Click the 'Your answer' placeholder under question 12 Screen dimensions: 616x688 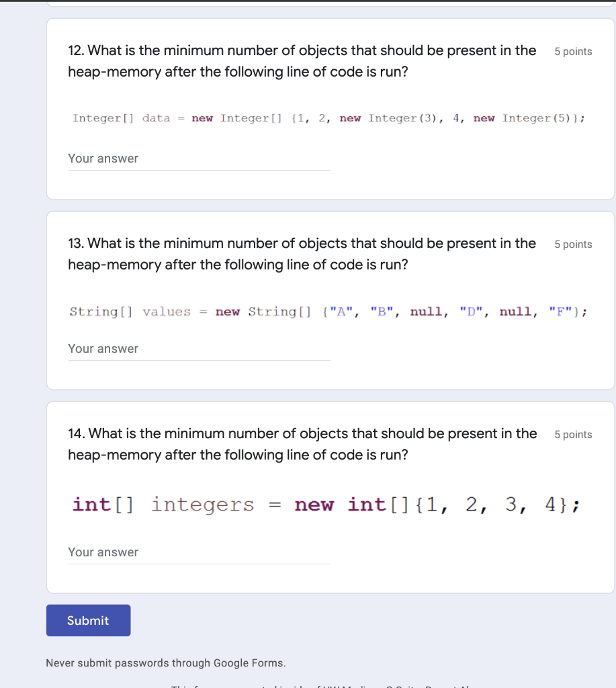tap(102, 159)
